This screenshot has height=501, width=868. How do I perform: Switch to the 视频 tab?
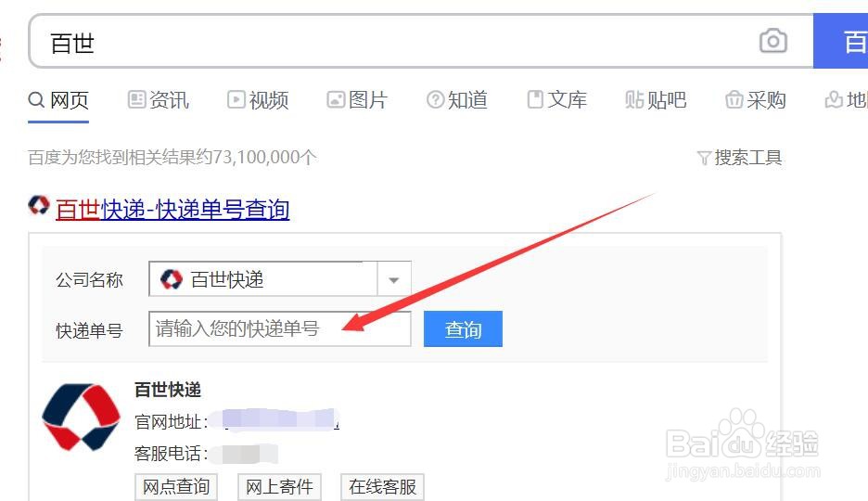click(x=258, y=100)
